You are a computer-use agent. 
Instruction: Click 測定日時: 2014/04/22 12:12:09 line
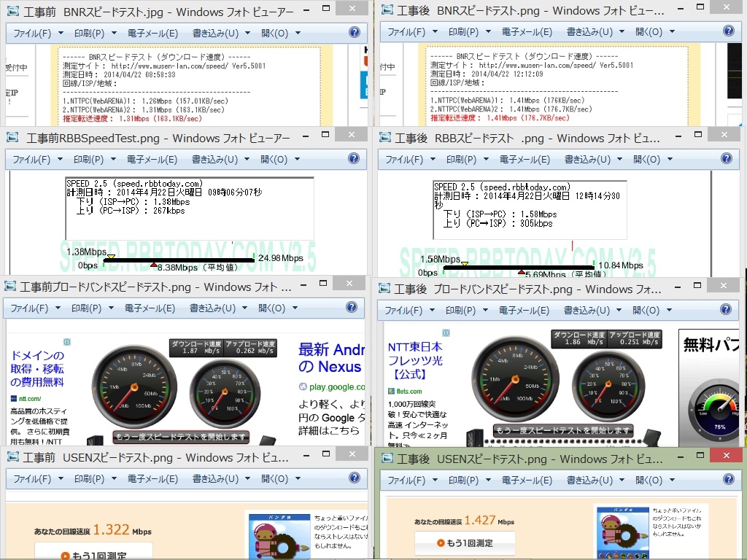[487, 74]
